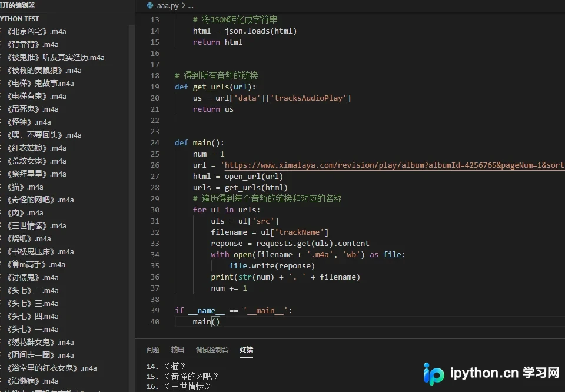Open the 打开的编辑器 section header
This screenshot has height=392, width=565.
tap(17, 5)
